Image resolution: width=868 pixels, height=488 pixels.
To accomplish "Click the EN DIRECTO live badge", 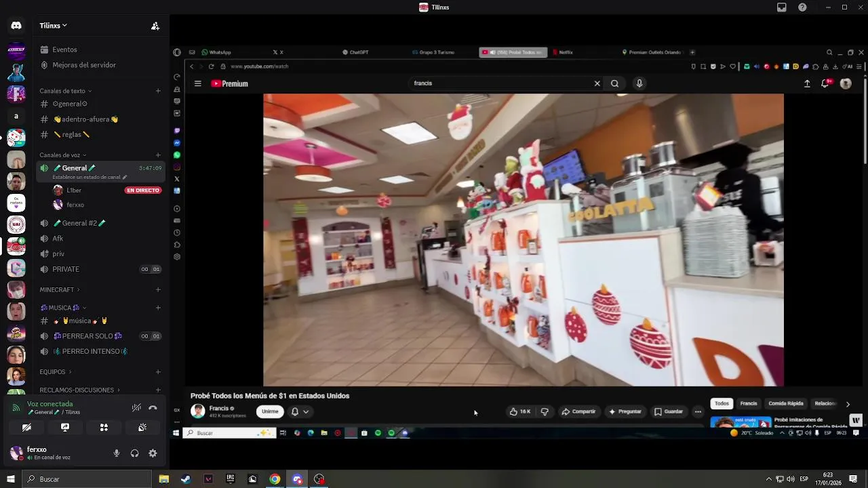I will pyautogui.click(x=143, y=190).
